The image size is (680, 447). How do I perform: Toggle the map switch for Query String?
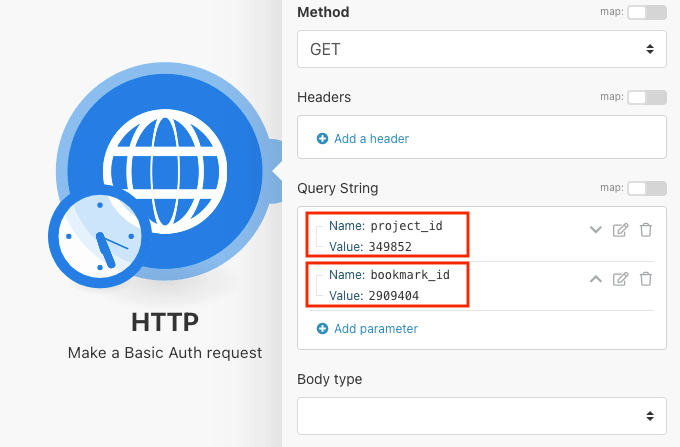[x=646, y=188]
